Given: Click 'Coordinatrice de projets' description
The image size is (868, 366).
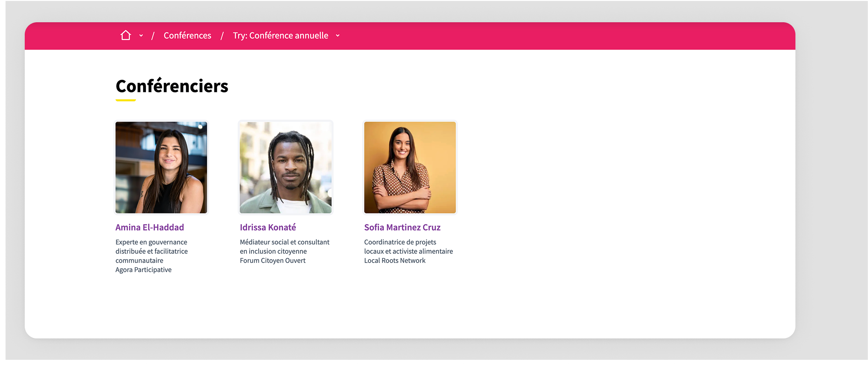Looking at the screenshot, I should tap(408, 246).
